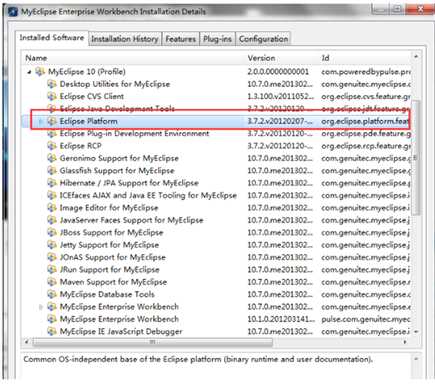Viewport: 435px width, 384px height.
Task: Switch to the Configuration tab
Action: click(263, 39)
